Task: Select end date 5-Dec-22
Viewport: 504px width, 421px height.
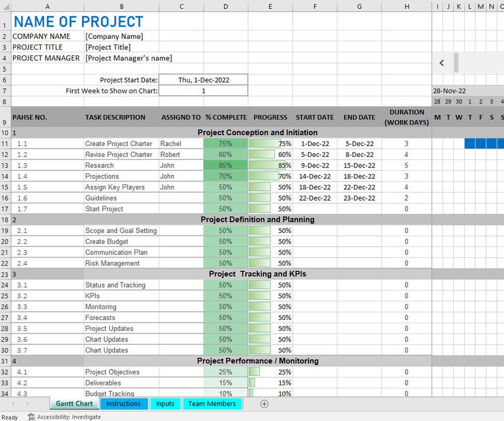Action: pyautogui.click(x=359, y=144)
